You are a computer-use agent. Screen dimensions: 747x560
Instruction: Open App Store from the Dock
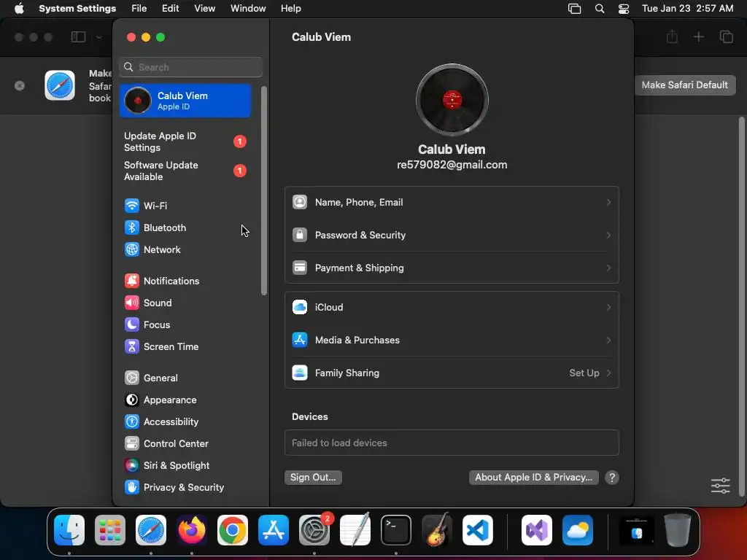tap(274, 530)
